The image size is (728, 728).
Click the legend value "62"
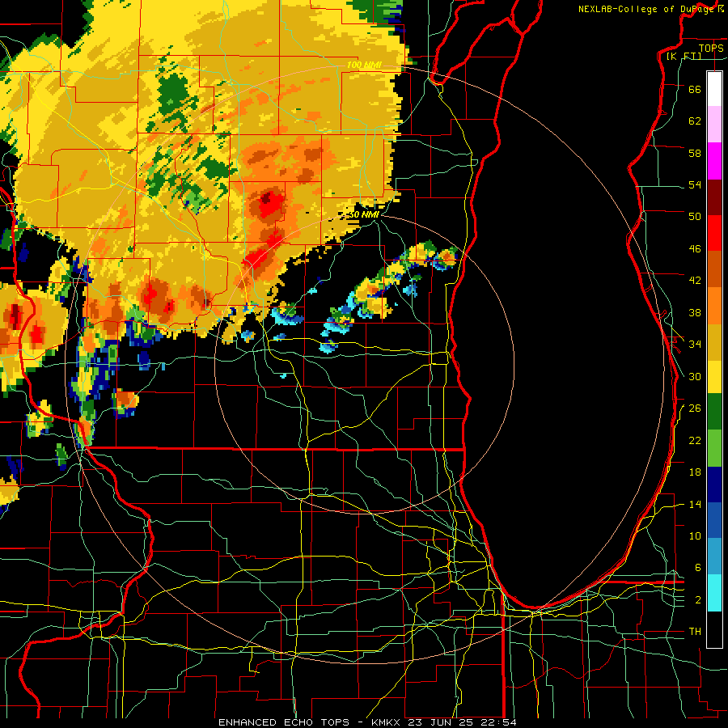[x=695, y=121]
